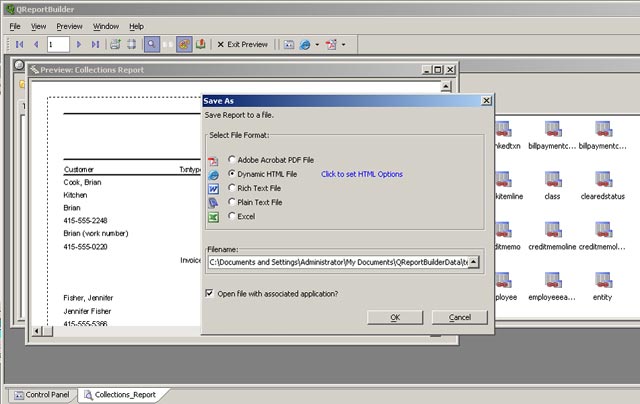Switch to Collections_Report tab
This screenshot has width=640, height=404.
coord(120,395)
